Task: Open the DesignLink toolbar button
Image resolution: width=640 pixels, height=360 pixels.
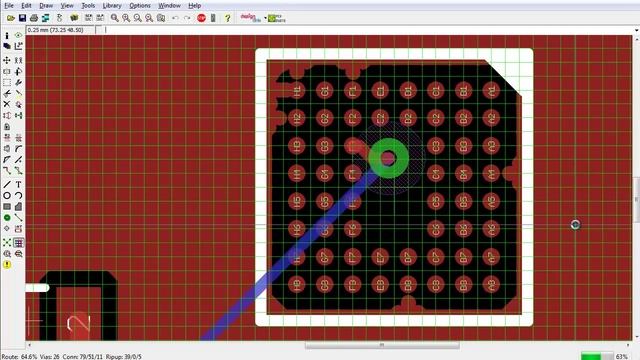Action: pyautogui.click(x=251, y=18)
